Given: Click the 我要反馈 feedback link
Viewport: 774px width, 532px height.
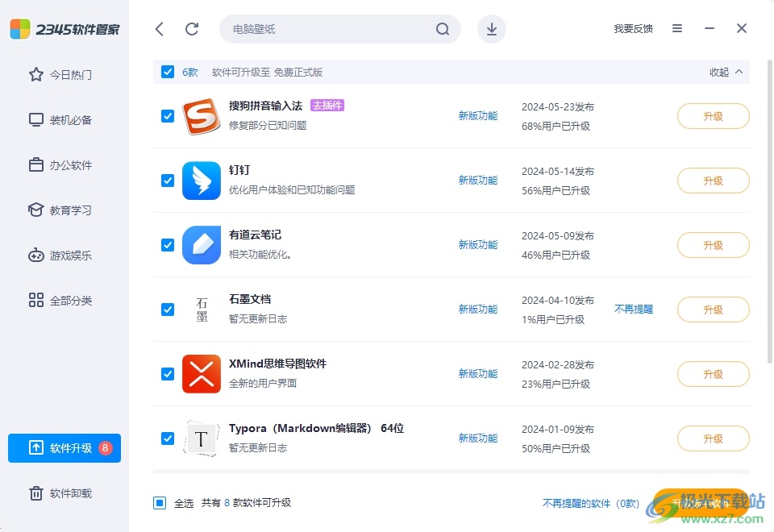Looking at the screenshot, I should [634, 29].
